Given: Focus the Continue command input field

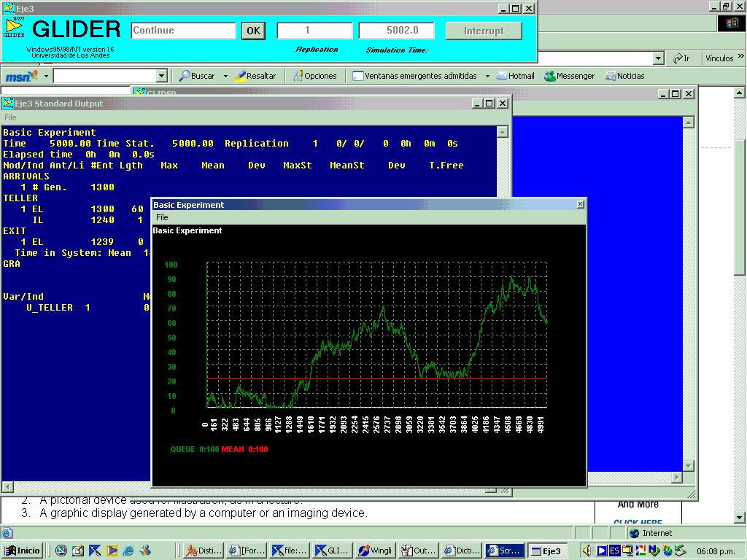Looking at the screenshot, I should point(183,31).
